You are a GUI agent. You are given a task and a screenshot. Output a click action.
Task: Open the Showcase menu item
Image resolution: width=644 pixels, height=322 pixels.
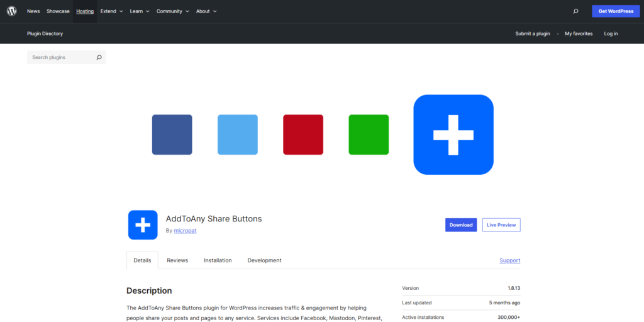(x=58, y=11)
